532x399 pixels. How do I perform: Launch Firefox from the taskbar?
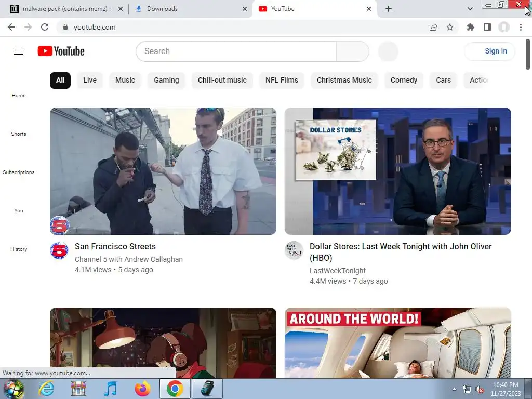[142, 389]
